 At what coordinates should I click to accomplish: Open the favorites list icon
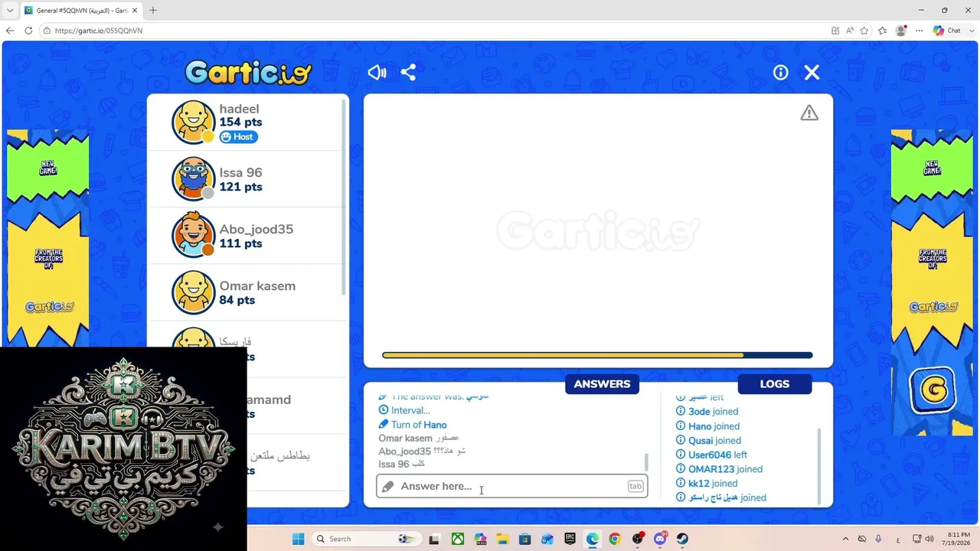[x=883, y=31]
